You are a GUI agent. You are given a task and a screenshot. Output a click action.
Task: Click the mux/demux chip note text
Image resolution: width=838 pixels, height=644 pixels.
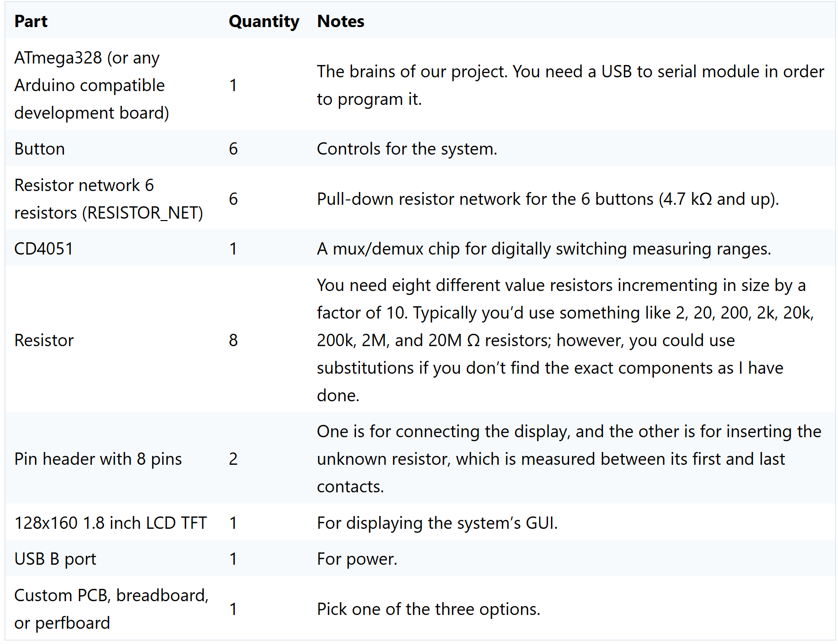[544, 249]
